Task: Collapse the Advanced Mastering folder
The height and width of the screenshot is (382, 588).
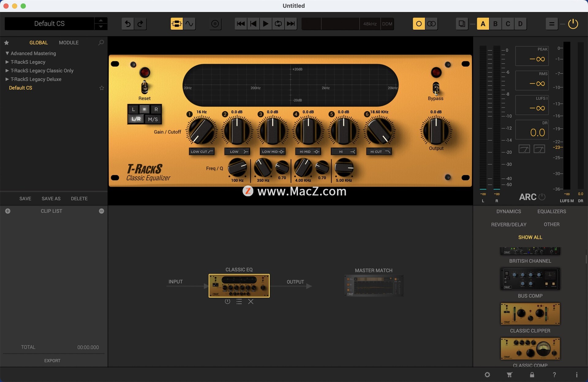Action: (x=7, y=53)
